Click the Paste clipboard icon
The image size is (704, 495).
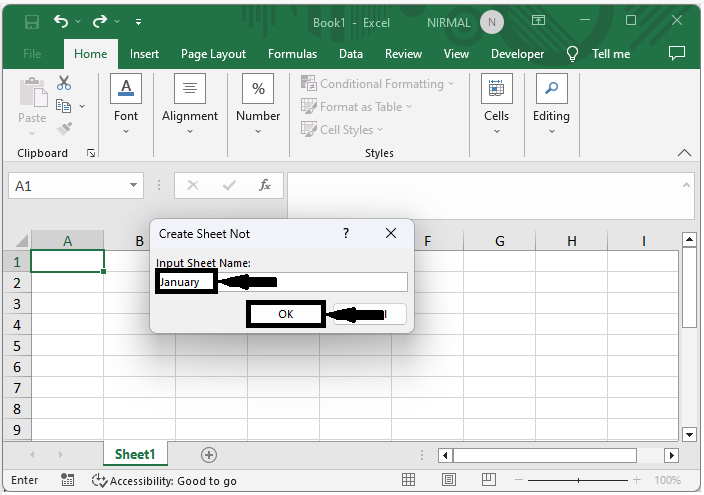tap(33, 93)
